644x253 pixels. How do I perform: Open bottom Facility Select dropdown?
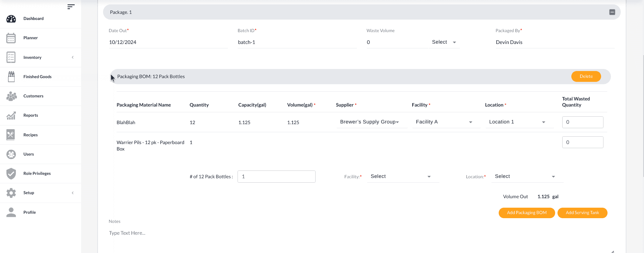coord(403,177)
